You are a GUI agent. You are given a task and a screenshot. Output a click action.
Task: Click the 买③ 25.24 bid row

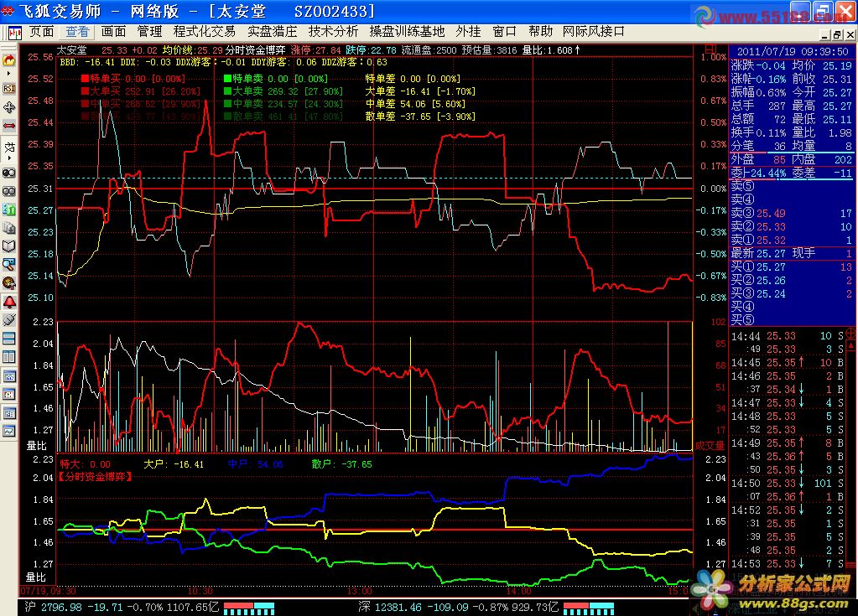(792, 293)
